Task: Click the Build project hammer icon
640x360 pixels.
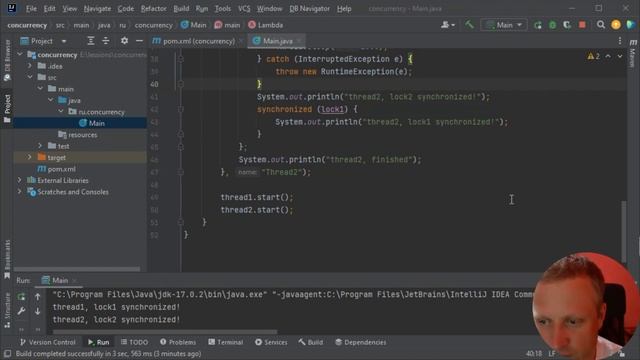Action: (x=469, y=25)
